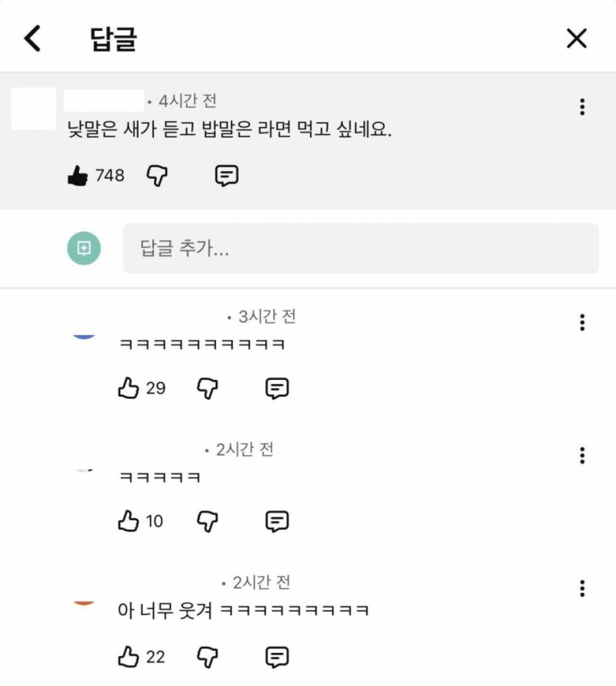Like the main comment with 748 likes
Image resolution: width=616 pixels, height=686 pixels.
pyautogui.click(x=77, y=176)
